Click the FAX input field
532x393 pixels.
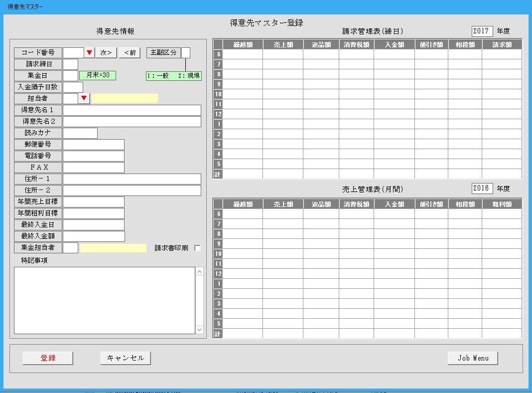point(94,168)
